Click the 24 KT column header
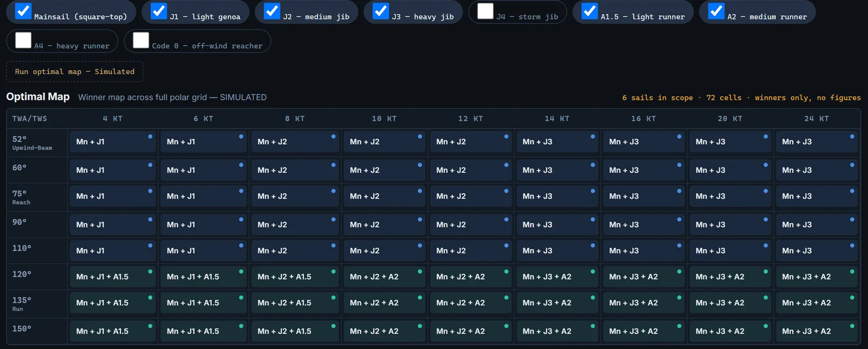The height and width of the screenshot is (349, 868). click(816, 119)
